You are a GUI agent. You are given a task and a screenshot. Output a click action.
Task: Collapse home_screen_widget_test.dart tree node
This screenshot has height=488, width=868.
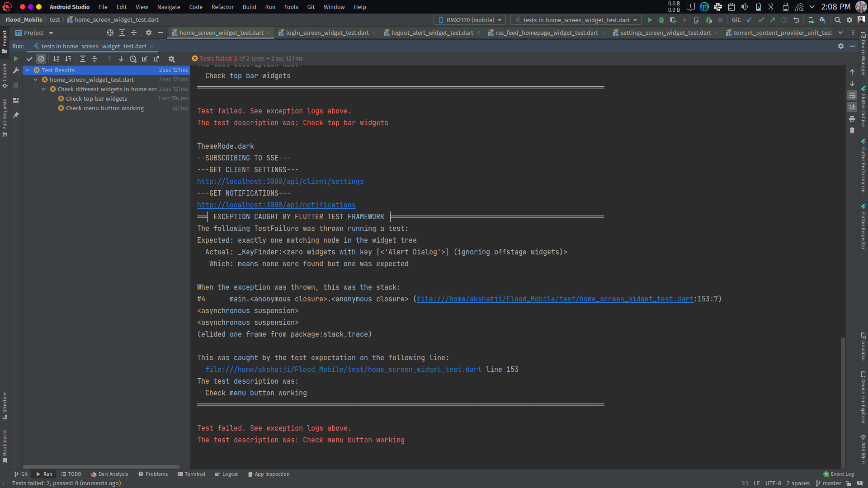(36, 80)
